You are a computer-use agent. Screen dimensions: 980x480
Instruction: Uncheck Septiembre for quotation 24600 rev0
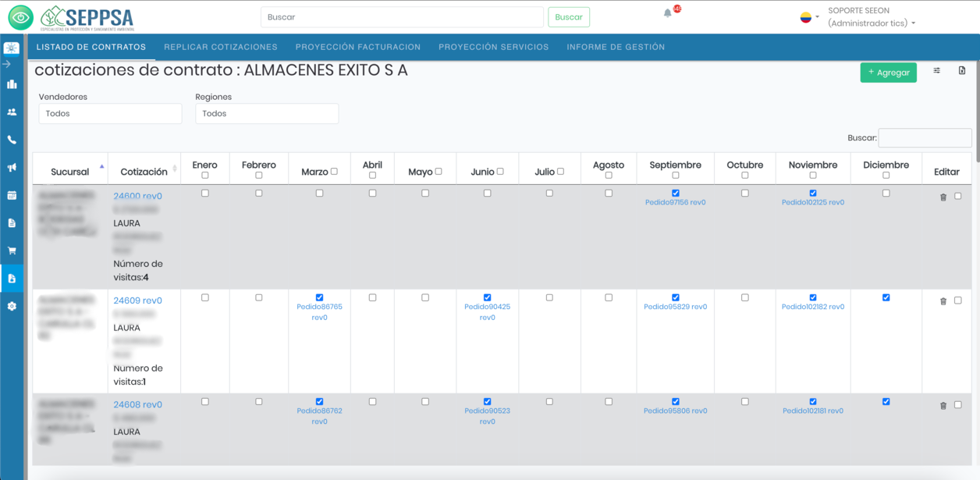coord(676,194)
